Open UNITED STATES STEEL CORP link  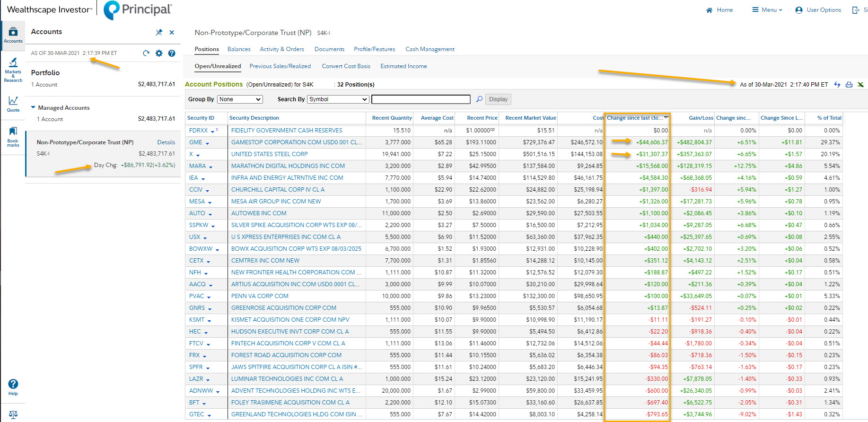click(x=269, y=154)
